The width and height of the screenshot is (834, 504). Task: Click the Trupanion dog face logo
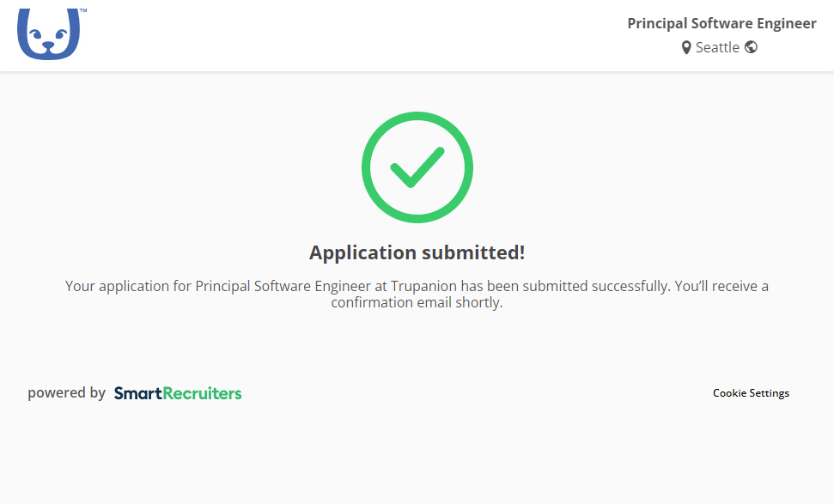coord(48,35)
